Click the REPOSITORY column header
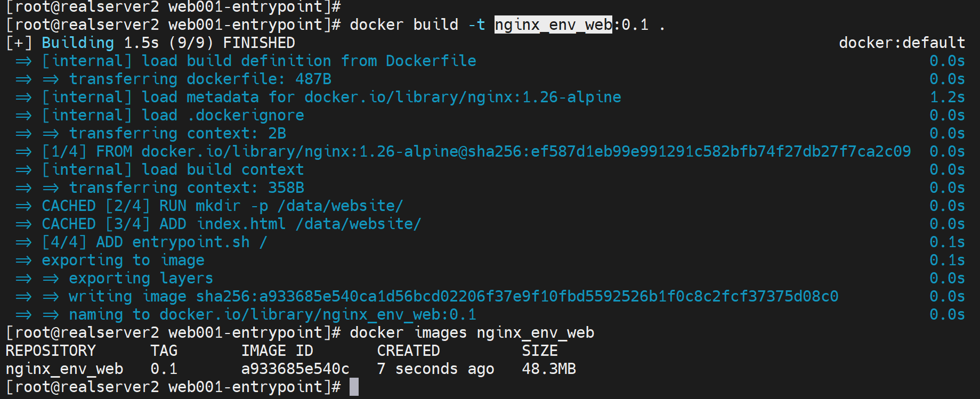The width and height of the screenshot is (980, 399). click(x=51, y=351)
